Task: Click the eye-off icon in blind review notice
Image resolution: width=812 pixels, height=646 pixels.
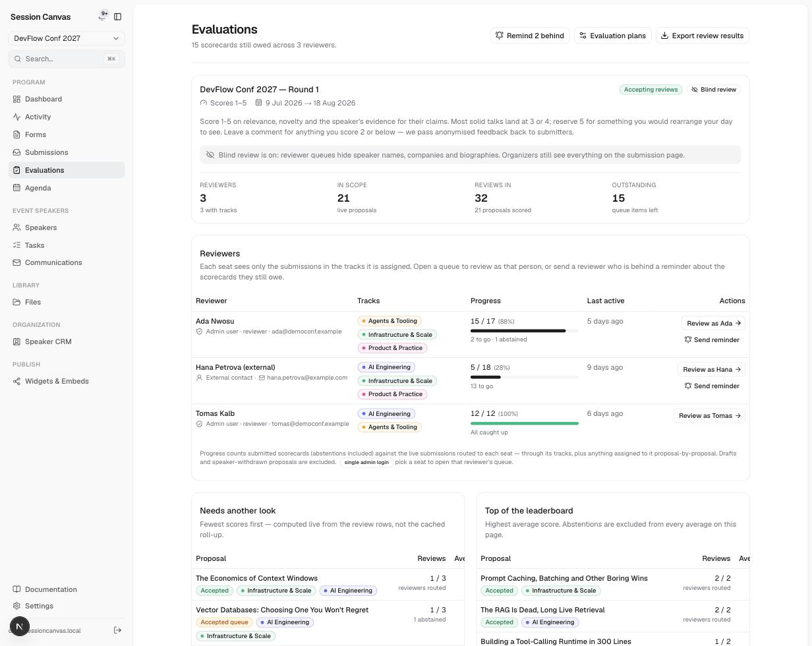Action: click(x=210, y=155)
